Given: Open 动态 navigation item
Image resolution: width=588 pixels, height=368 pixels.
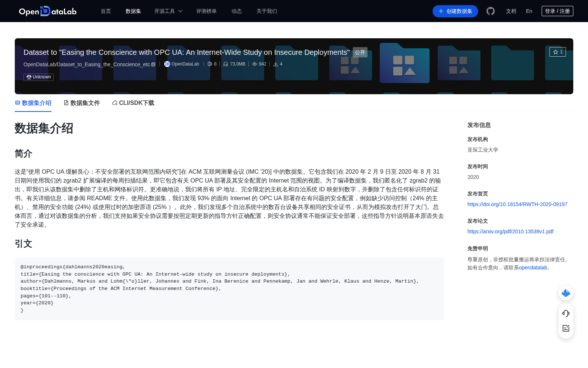Looking at the screenshot, I should point(237,11).
